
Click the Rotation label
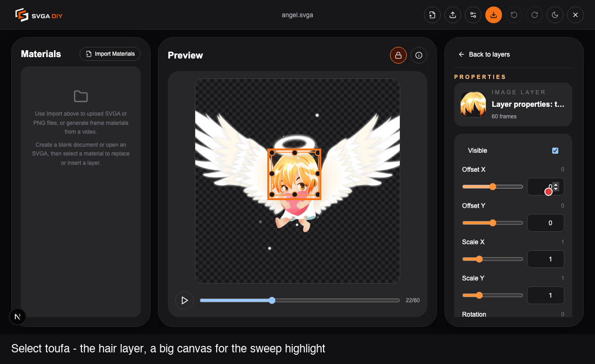(474, 314)
